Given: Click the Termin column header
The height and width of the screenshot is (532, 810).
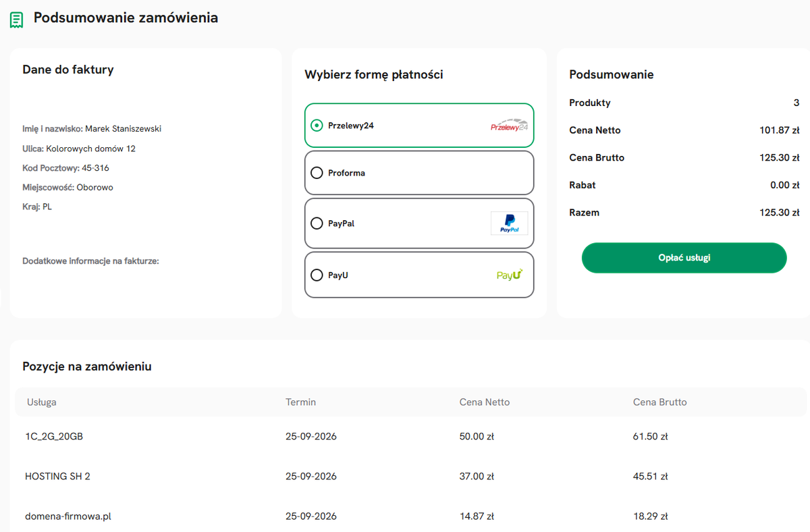Looking at the screenshot, I should (300, 402).
